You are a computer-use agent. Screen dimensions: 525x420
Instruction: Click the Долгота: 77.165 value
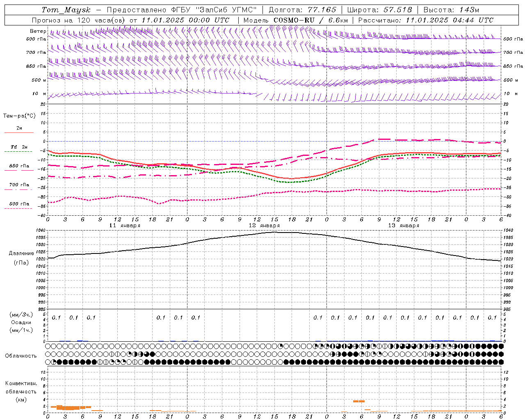[302, 10]
